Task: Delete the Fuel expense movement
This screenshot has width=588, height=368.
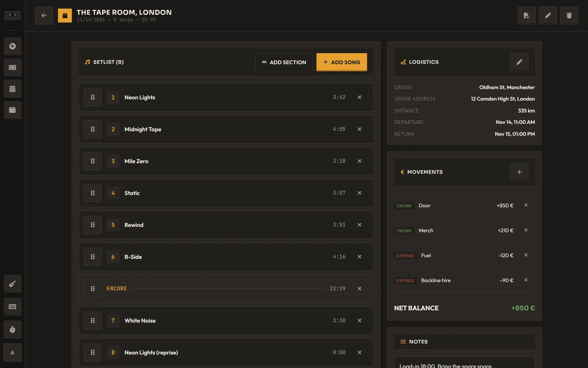Action: (526, 255)
